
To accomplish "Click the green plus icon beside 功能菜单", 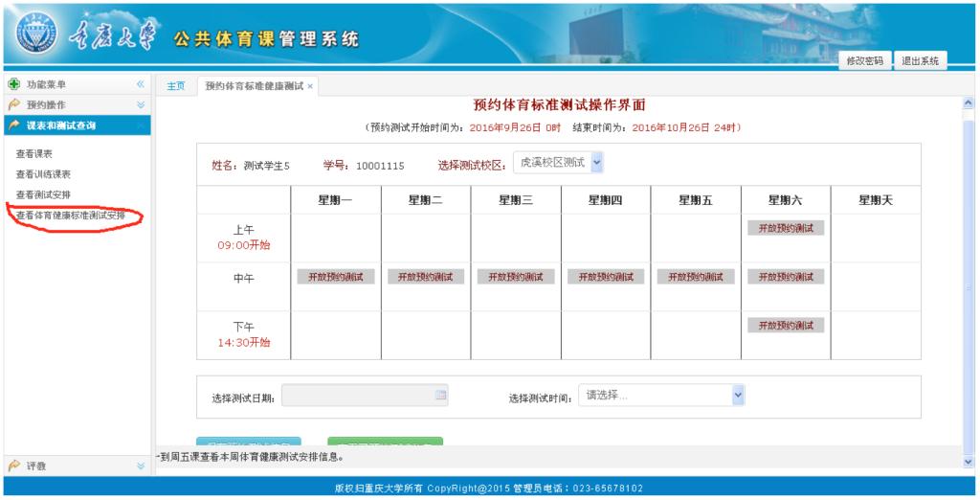I will click(x=13, y=85).
